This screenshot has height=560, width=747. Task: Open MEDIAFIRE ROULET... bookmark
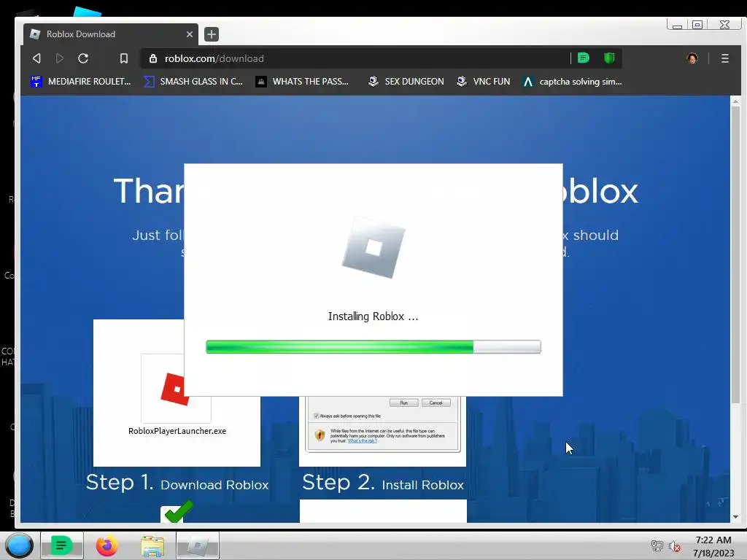point(80,82)
